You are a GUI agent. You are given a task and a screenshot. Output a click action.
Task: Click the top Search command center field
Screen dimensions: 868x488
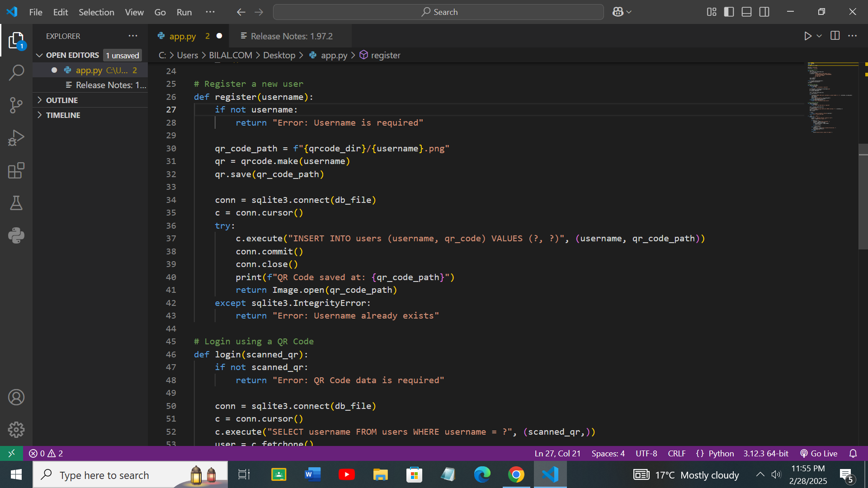click(438, 12)
